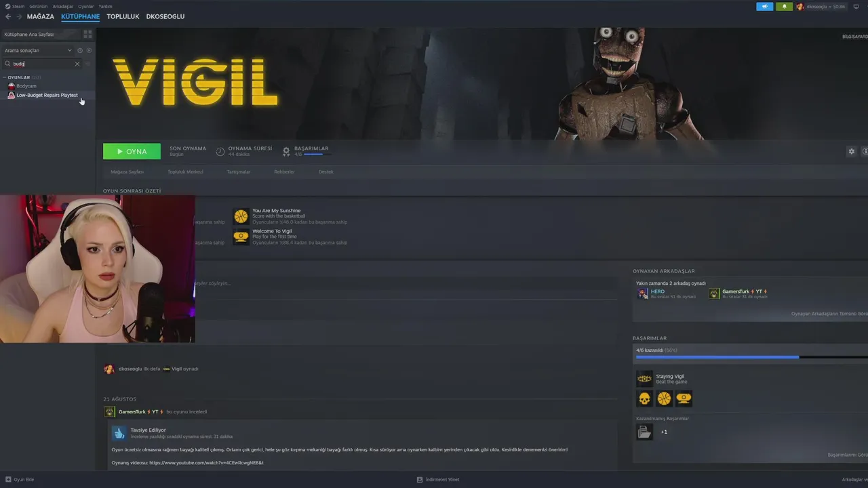View the Staying Vigil eye achievement icon

(644, 378)
